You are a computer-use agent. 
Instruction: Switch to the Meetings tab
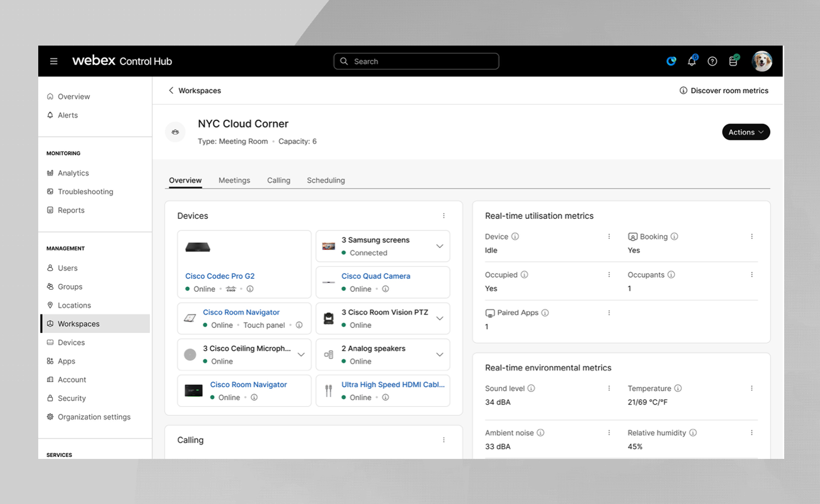tap(234, 180)
